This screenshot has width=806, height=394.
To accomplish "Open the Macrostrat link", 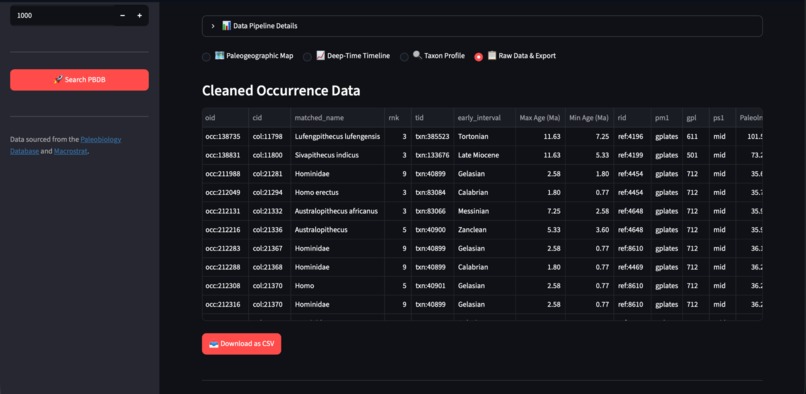I will pyautogui.click(x=71, y=151).
